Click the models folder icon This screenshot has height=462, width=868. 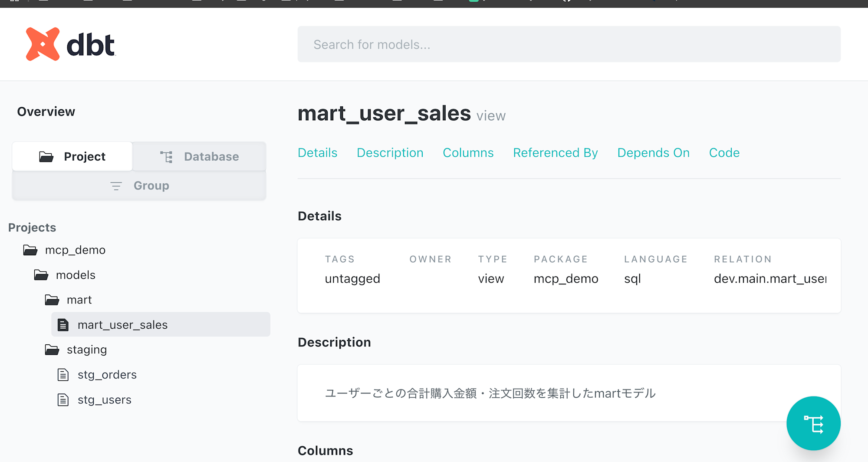41,275
